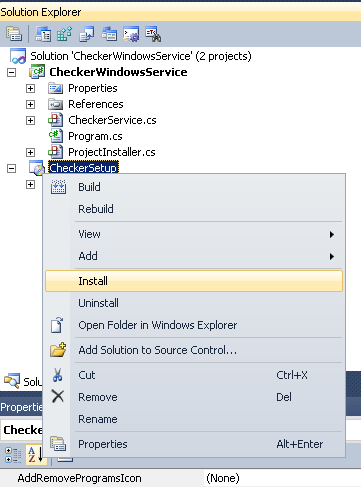Open the Launch Conditions Editor toolbar icon
This screenshot has width=361, height=487.
point(153,34)
